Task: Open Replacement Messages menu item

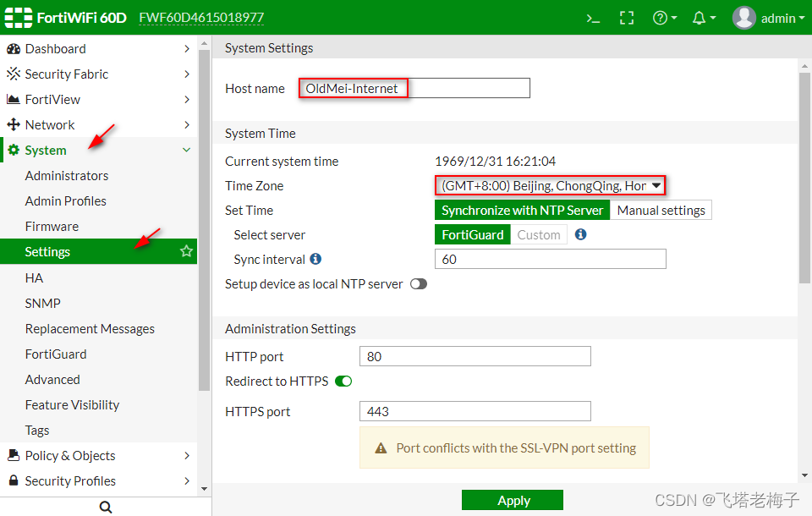Action: pos(90,328)
